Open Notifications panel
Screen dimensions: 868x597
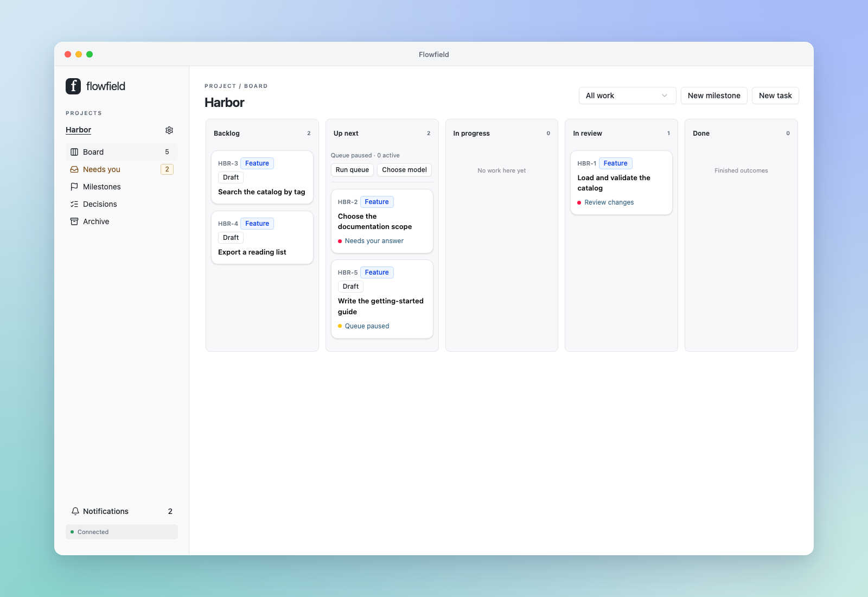[x=122, y=511]
